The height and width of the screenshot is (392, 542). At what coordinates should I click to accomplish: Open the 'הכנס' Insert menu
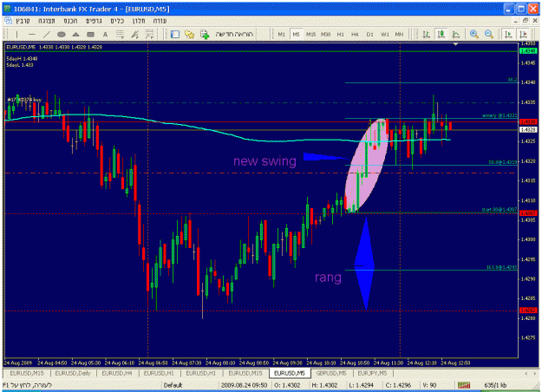70,21
